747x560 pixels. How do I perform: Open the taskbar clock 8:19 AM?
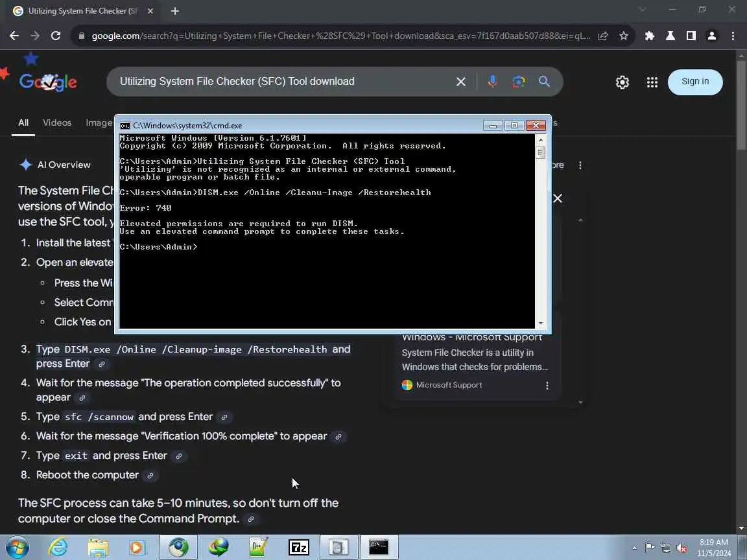coord(714,548)
